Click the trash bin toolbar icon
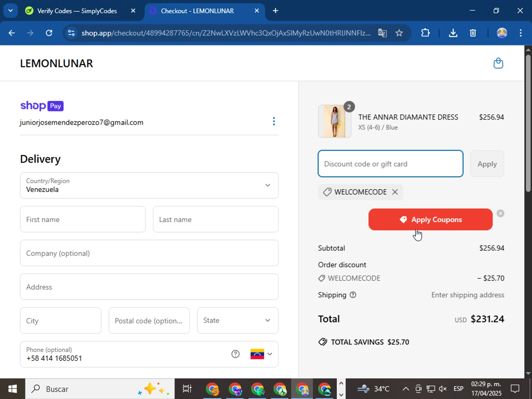The width and height of the screenshot is (532, 399). click(x=473, y=33)
